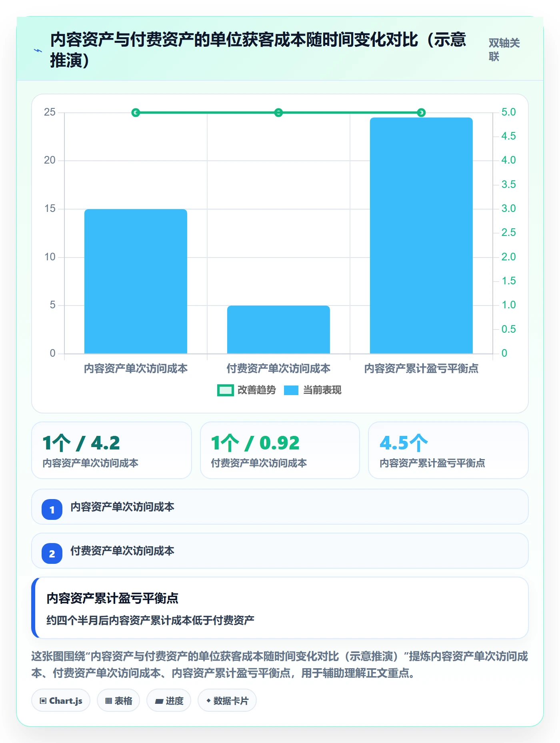Click the blue bar for 内容资产累计盈亏平衡点
This screenshot has width=560, height=743.
[x=421, y=236]
